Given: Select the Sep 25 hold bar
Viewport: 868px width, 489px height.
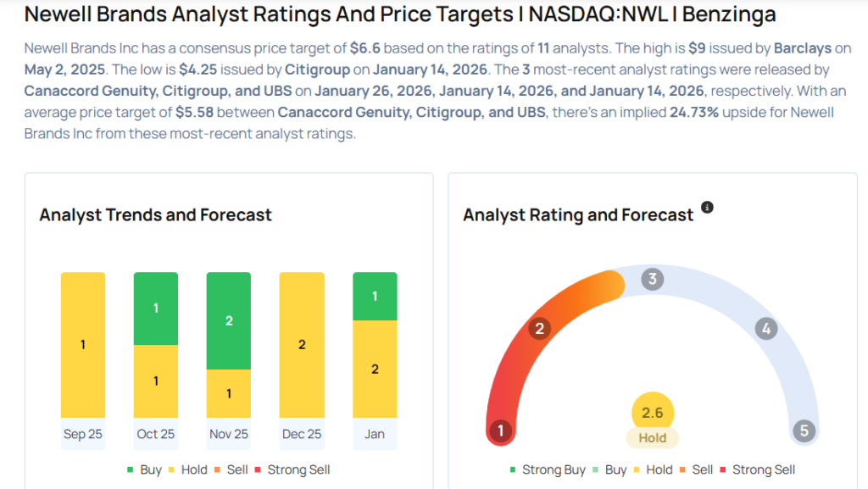Looking at the screenshot, I should tap(83, 345).
